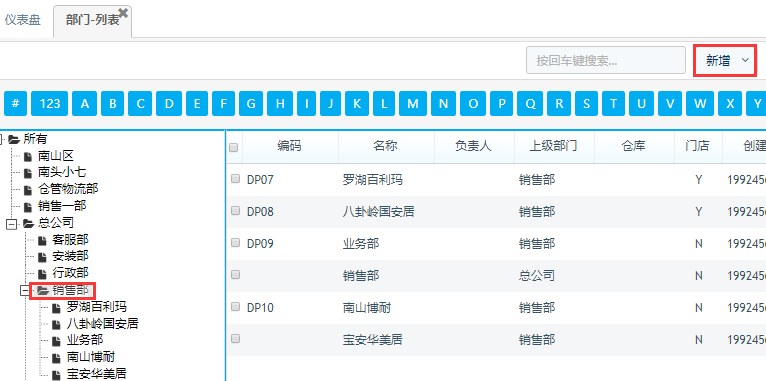
Task: Click file icon beside 业务部 in tree
Action: click(x=57, y=341)
